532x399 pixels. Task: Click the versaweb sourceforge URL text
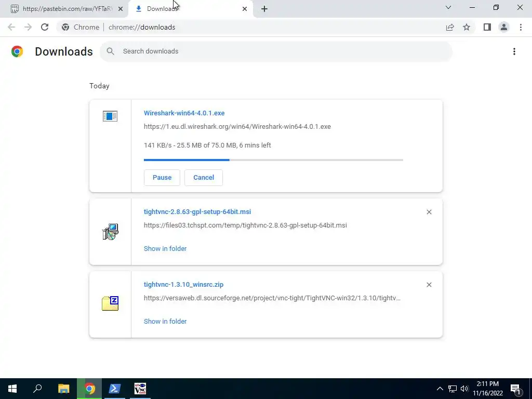[272, 298]
